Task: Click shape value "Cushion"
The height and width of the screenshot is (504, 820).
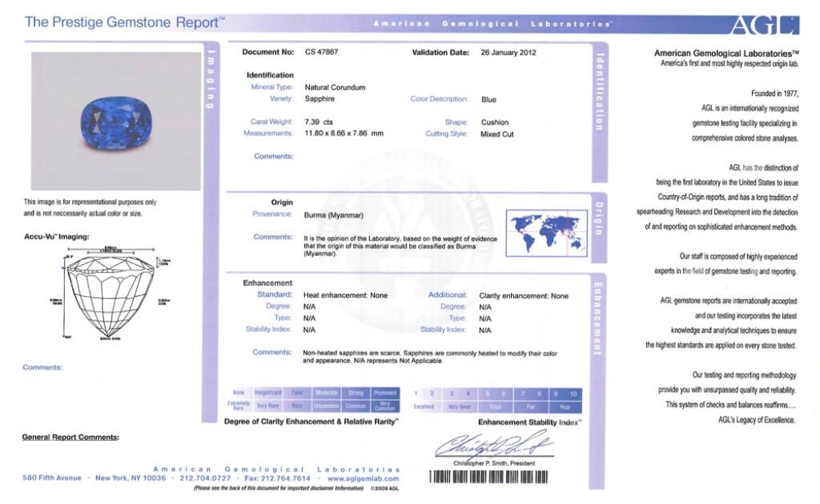Action: coord(495,122)
